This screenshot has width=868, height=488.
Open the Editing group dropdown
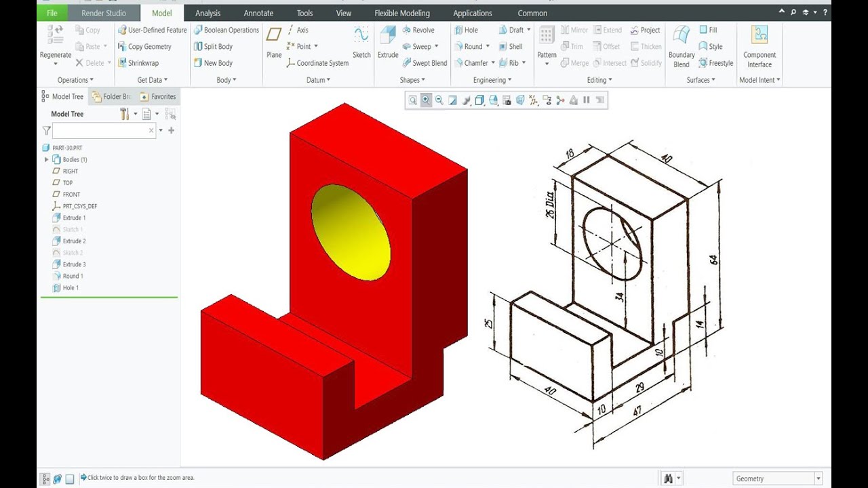(x=599, y=80)
